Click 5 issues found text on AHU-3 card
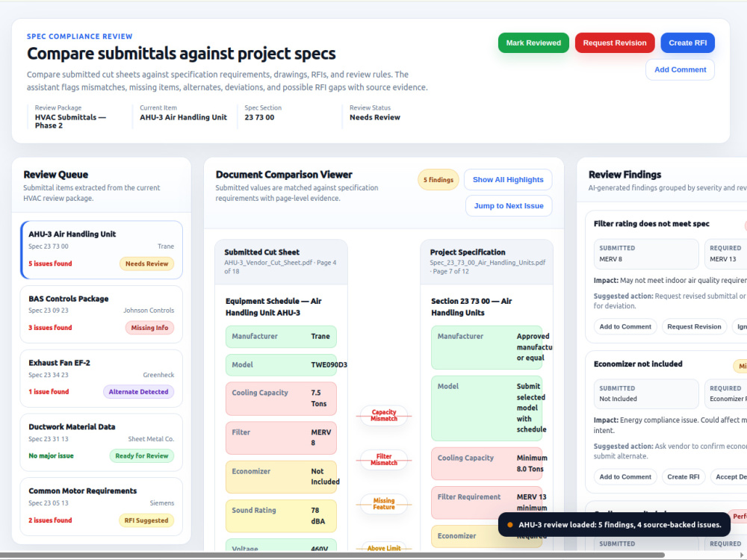 pos(50,264)
